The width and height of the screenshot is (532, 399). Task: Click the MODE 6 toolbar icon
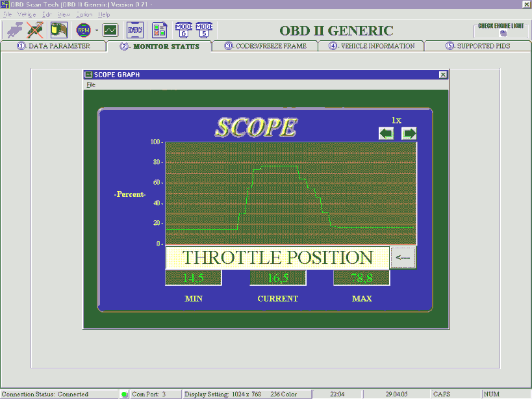(x=184, y=30)
